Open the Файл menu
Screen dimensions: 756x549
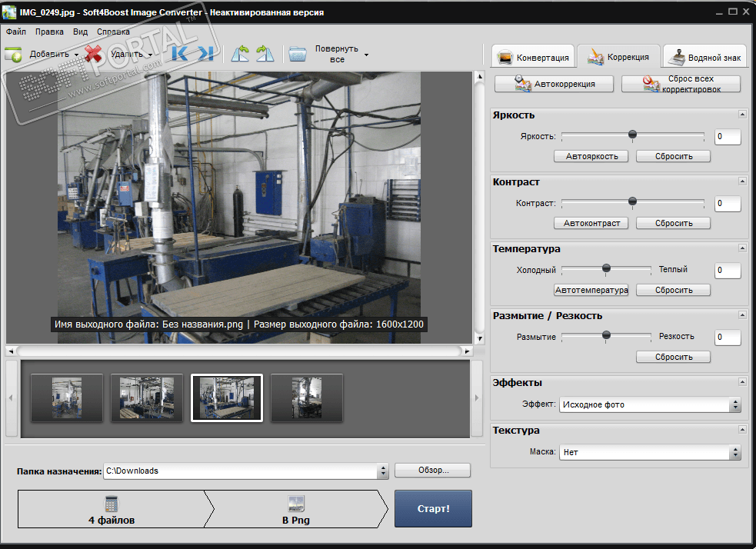[x=15, y=32]
